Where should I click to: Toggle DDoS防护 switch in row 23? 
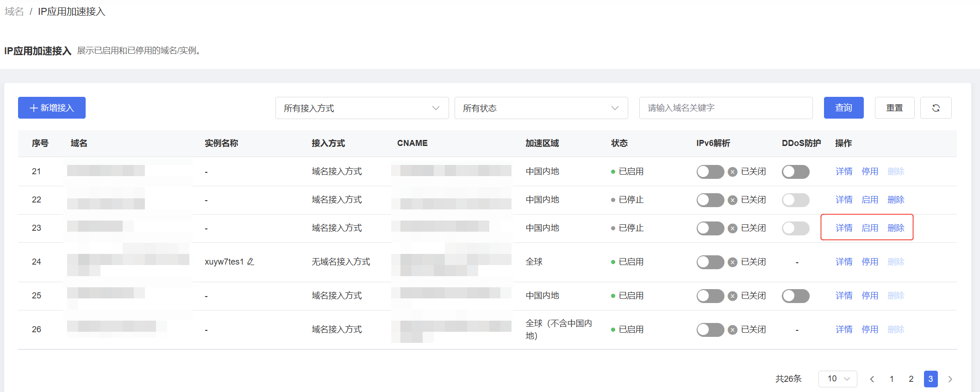coord(795,228)
